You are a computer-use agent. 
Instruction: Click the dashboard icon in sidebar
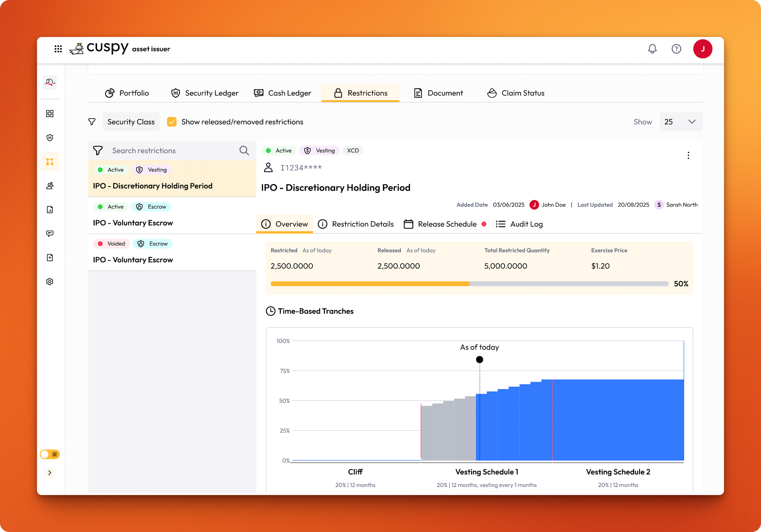pyautogui.click(x=50, y=114)
